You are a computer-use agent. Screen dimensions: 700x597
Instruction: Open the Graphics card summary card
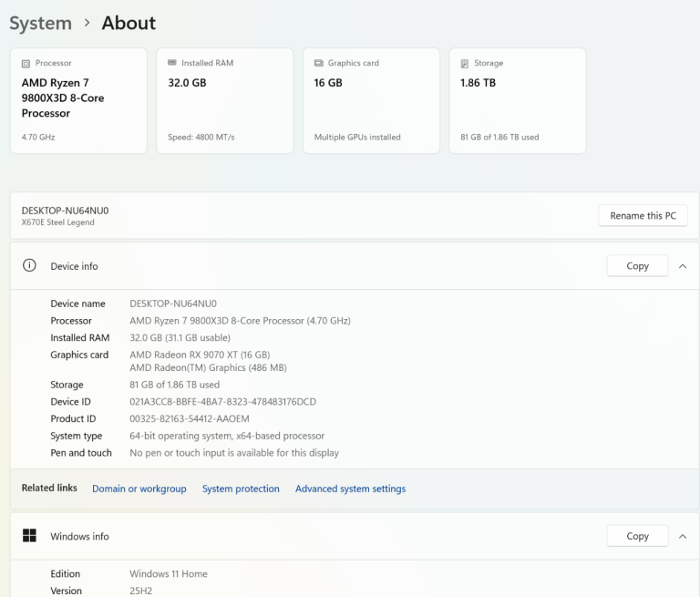[372, 101]
